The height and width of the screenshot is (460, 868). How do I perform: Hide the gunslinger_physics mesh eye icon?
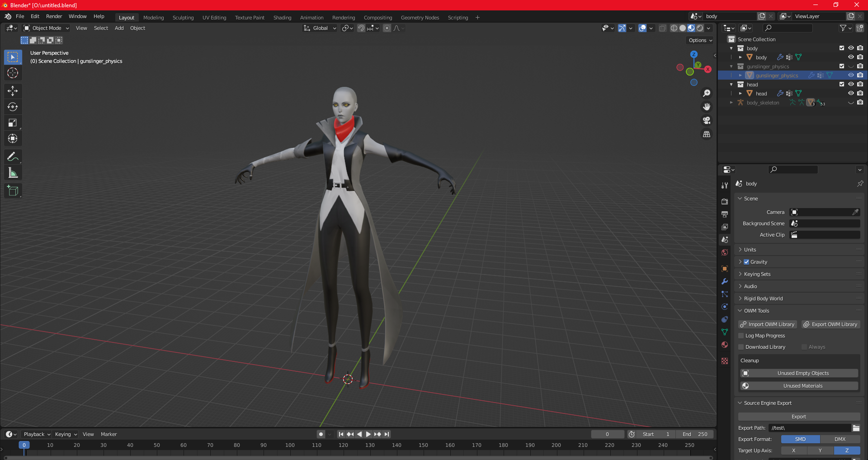tap(851, 76)
